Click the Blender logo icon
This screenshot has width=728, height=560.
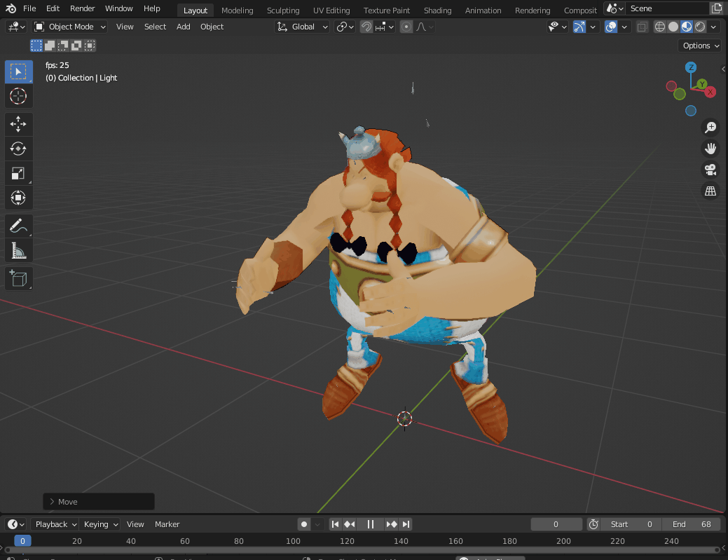pos(11,8)
